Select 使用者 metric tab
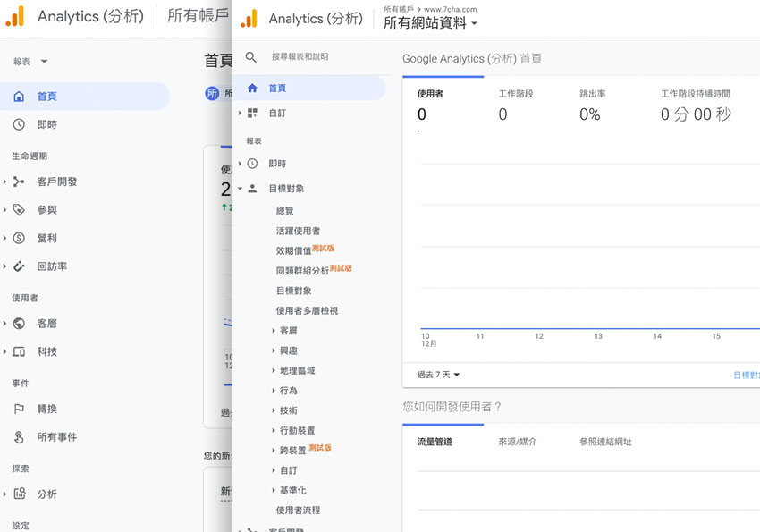The height and width of the screenshot is (532, 760). [x=443, y=105]
